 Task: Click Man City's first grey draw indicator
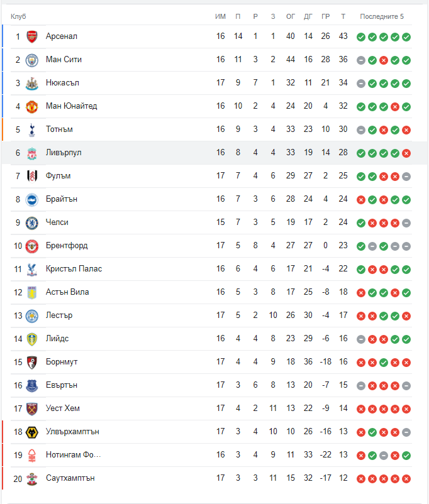click(x=361, y=60)
